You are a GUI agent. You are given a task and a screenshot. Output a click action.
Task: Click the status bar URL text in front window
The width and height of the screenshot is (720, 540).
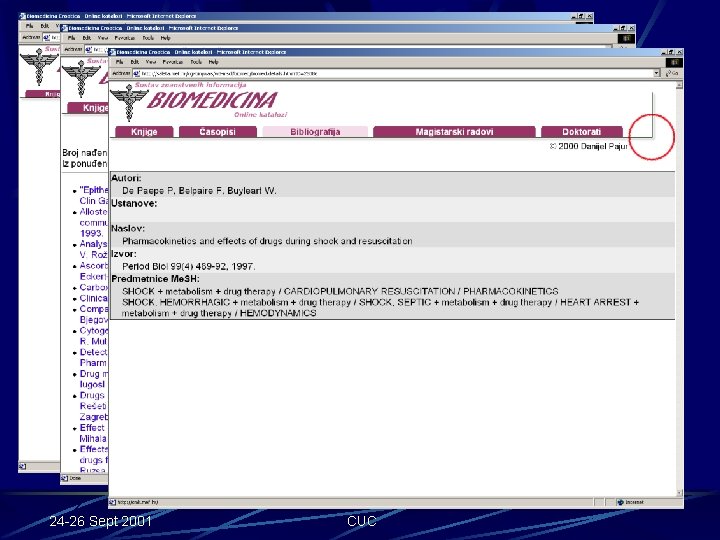138,502
